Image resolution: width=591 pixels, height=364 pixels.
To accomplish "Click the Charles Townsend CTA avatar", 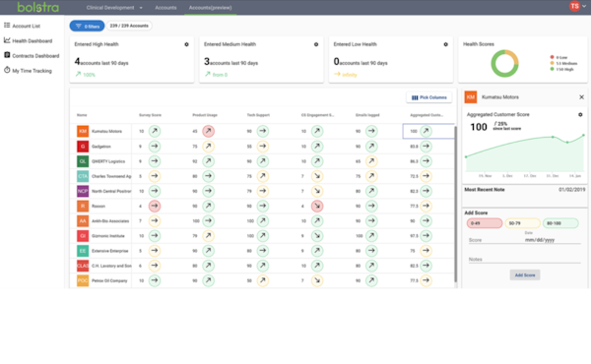I will click(83, 176).
